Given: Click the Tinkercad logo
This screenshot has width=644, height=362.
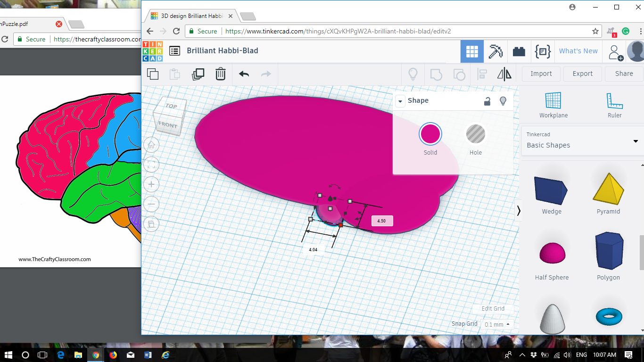Looking at the screenshot, I should (153, 51).
